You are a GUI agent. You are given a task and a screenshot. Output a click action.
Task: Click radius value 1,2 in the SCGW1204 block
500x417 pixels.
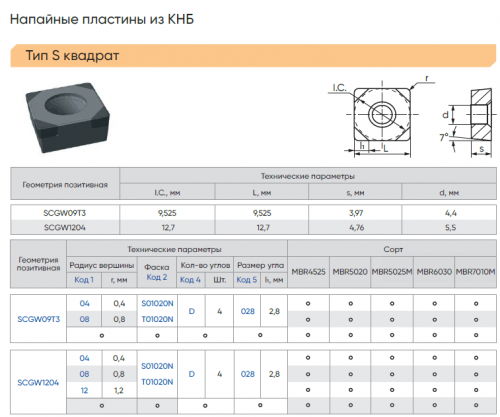[119, 390]
